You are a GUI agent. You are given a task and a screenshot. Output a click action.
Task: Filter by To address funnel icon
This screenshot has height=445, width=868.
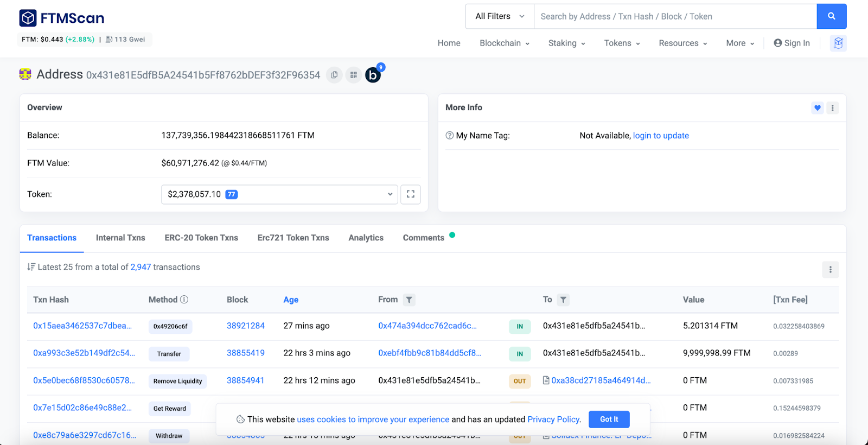[563, 300]
